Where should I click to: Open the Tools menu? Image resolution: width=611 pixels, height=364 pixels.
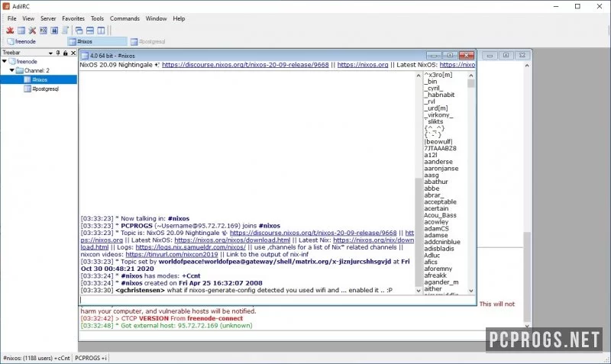[x=97, y=18]
